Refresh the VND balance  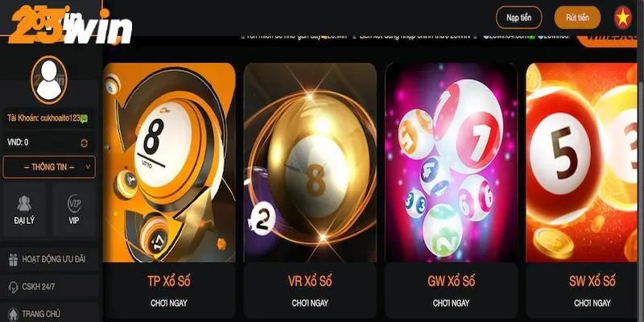[x=85, y=143]
